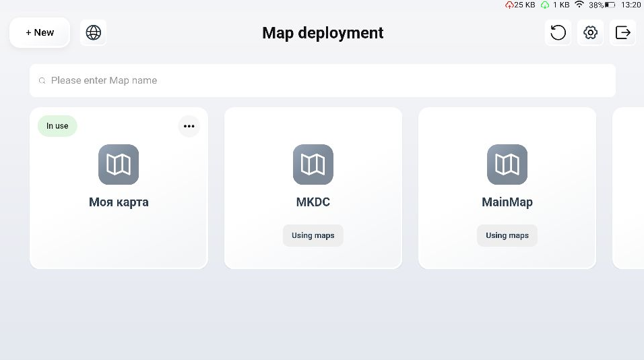This screenshot has width=644, height=360.
Task: Select the Моя карта card title
Action: coord(119,202)
